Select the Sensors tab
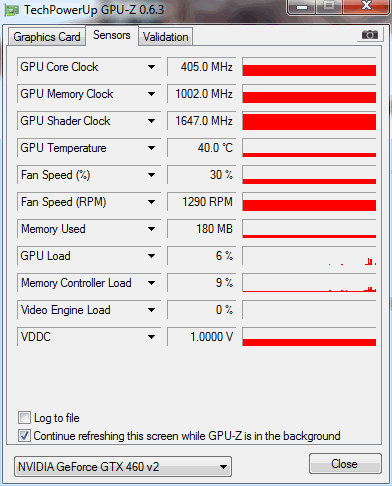This screenshot has height=486, width=392. pos(112,35)
